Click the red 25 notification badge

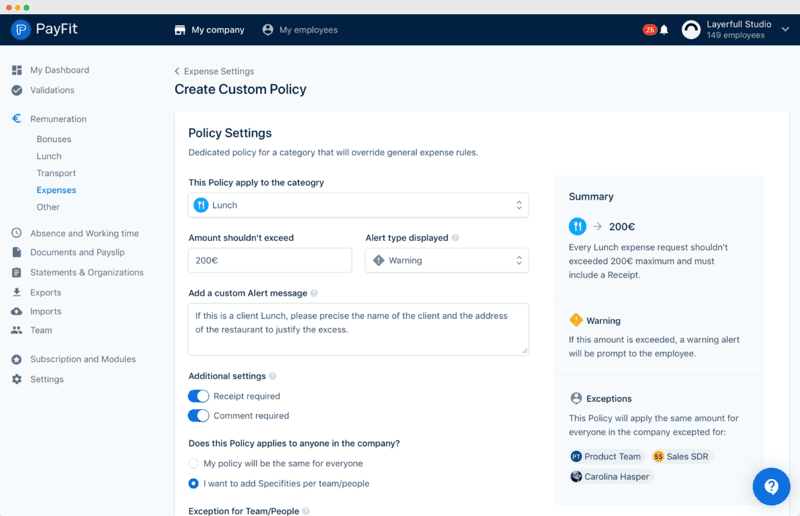649,30
